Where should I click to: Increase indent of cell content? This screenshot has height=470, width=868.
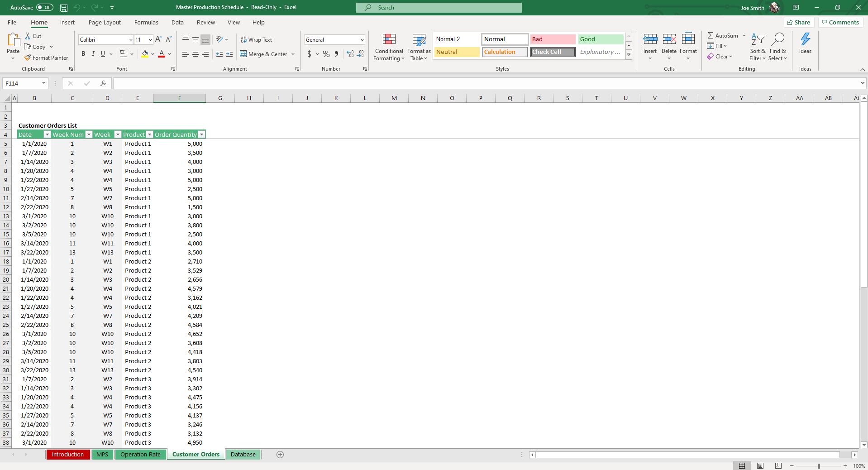[229, 54]
